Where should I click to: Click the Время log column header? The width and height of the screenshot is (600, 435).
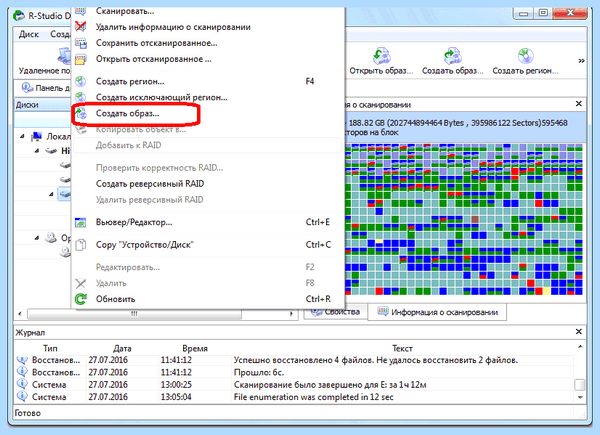195,348
